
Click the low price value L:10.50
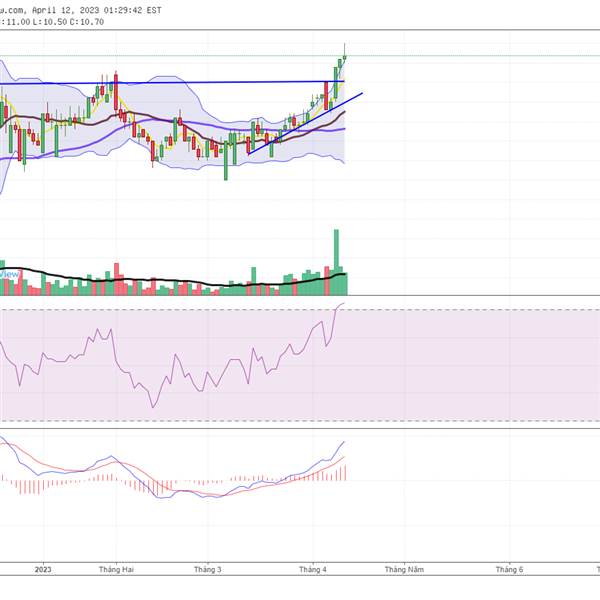[50, 22]
